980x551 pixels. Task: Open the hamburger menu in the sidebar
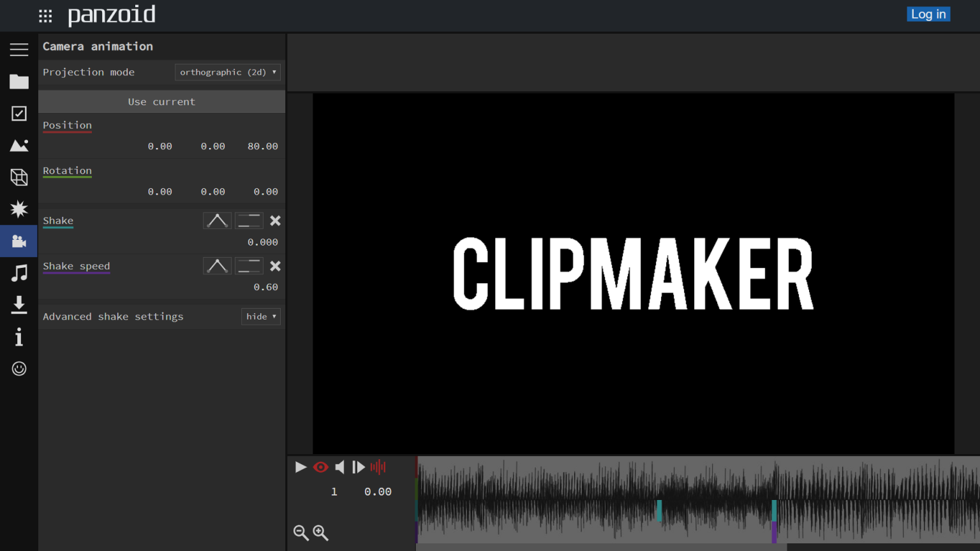point(19,50)
